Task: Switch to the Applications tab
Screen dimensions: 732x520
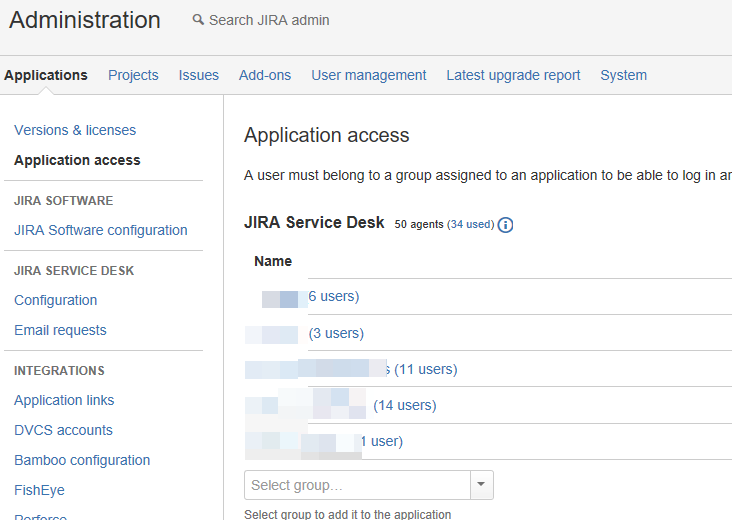Action: 46,75
